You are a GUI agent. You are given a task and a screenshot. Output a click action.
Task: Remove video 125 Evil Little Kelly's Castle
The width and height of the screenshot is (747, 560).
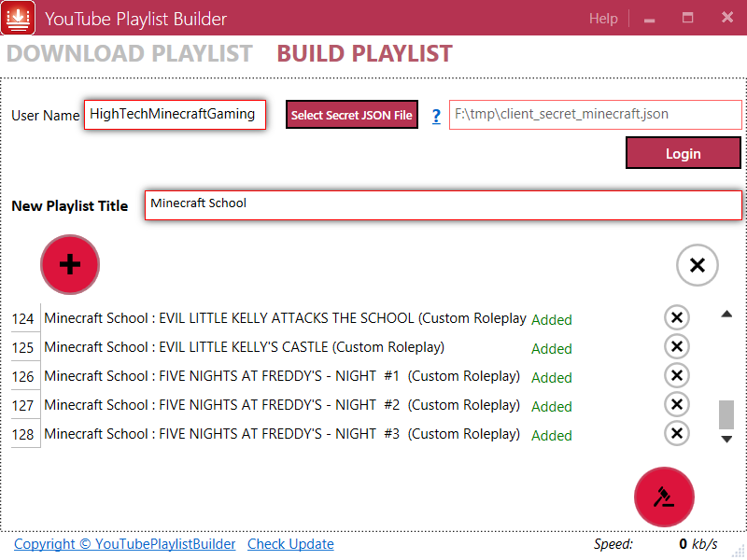[x=676, y=346]
